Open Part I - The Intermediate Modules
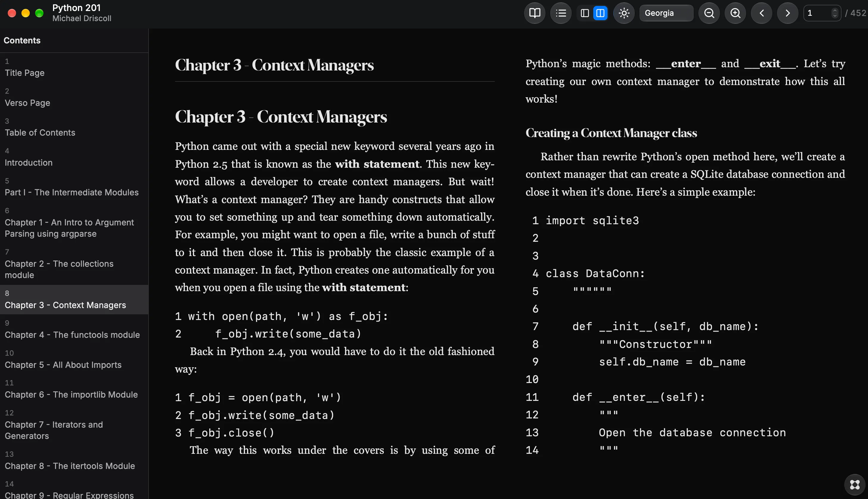Viewport: 868px width, 499px height. tap(74, 187)
